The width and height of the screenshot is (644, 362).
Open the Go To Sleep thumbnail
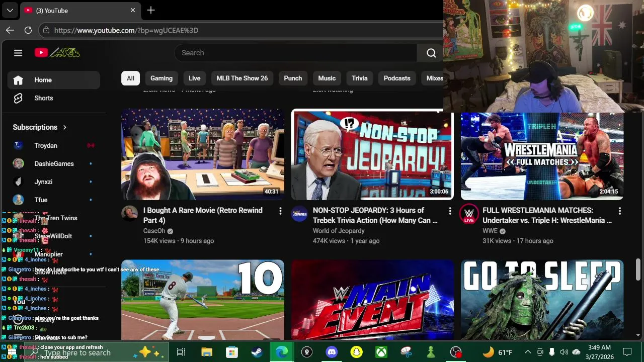click(x=542, y=300)
